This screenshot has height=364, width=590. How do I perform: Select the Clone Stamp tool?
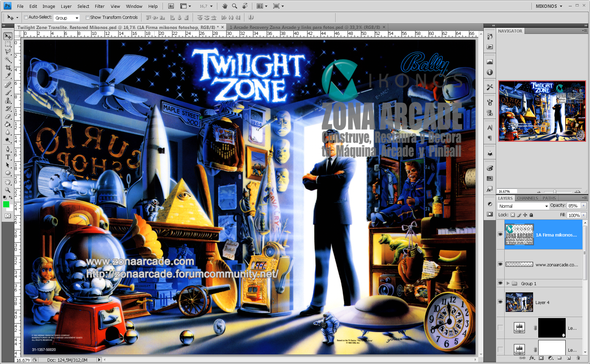coord(8,101)
